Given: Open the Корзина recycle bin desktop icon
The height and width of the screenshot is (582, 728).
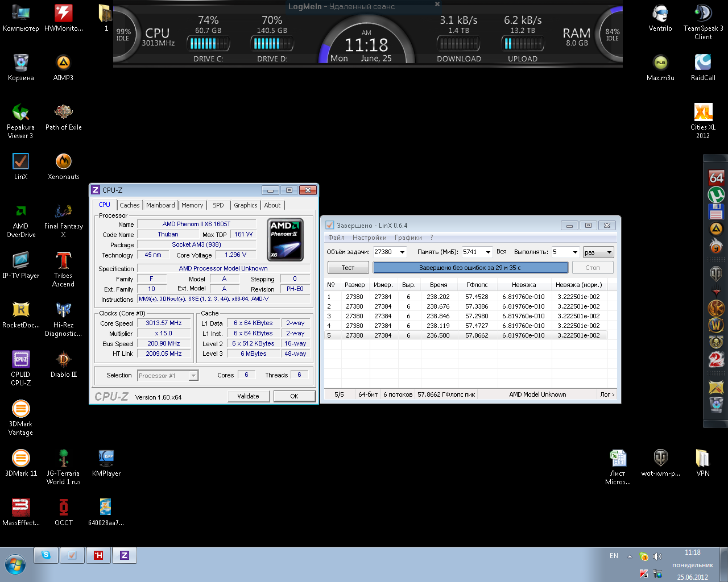Looking at the screenshot, I should (x=20, y=67).
